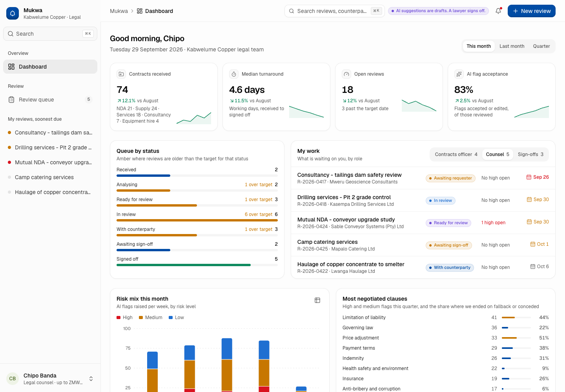Click the Mukwa logo icon
Viewport: 565px width, 392px height.
tap(13, 13)
